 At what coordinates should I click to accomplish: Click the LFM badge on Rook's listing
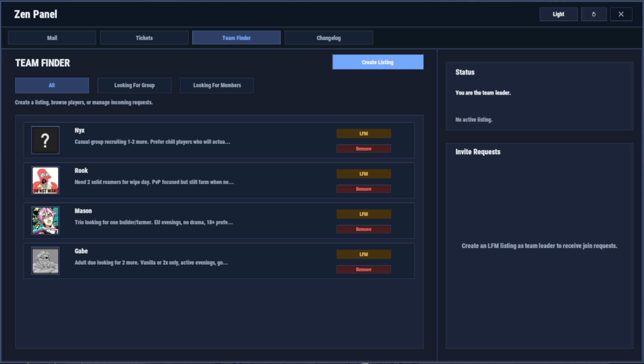click(364, 174)
